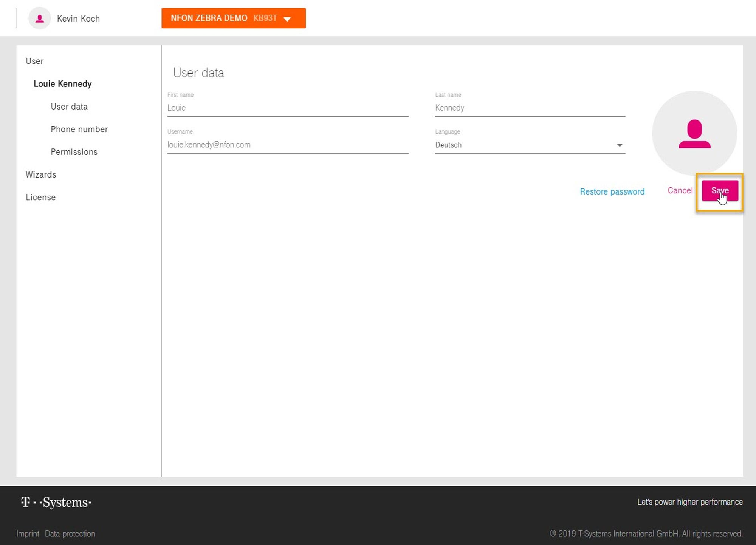Screen dimensions: 756x545
Task: Open the Permissions section
Action: click(x=74, y=152)
